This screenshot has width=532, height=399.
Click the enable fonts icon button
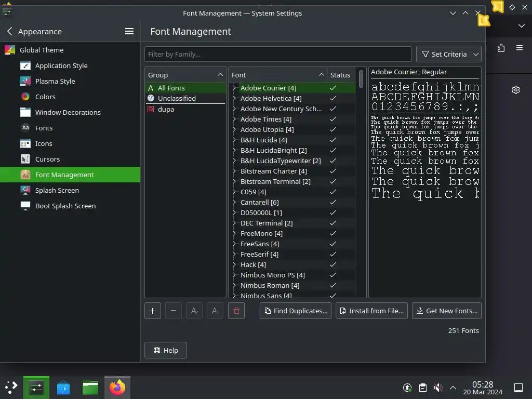click(x=194, y=311)
